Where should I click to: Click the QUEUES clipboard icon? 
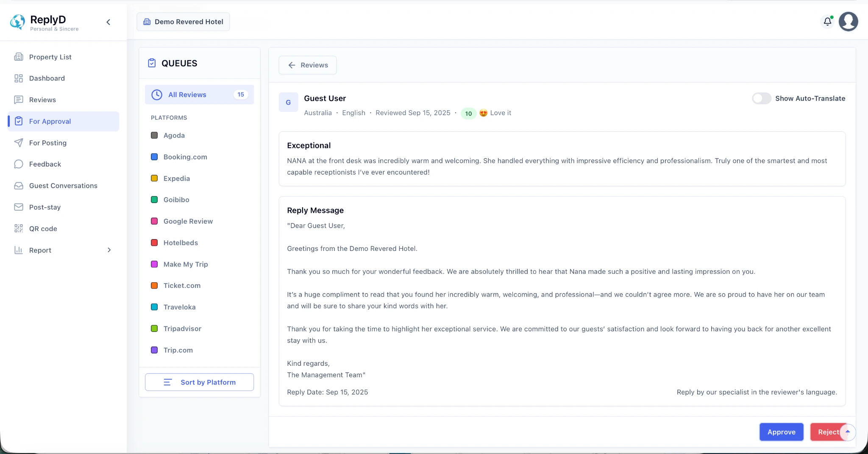click(152, 63)
